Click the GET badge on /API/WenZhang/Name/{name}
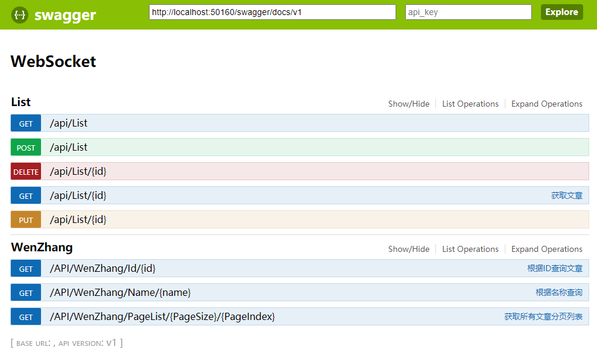The image size is (597, 364). pos(25,292)
